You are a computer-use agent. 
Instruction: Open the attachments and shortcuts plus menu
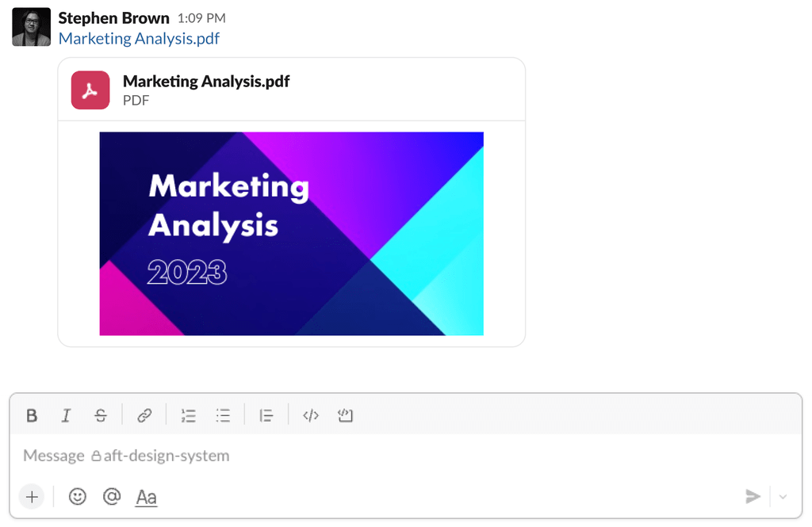[x=32, y=496]
